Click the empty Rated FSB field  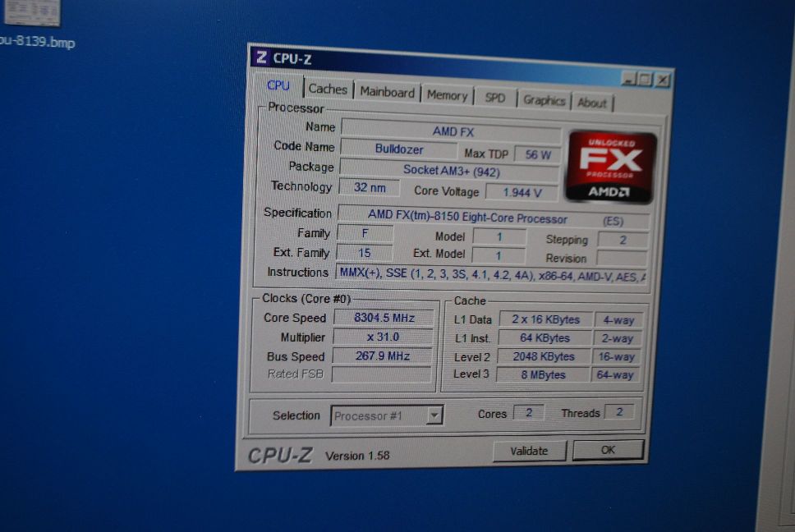(x=381, y=374)
